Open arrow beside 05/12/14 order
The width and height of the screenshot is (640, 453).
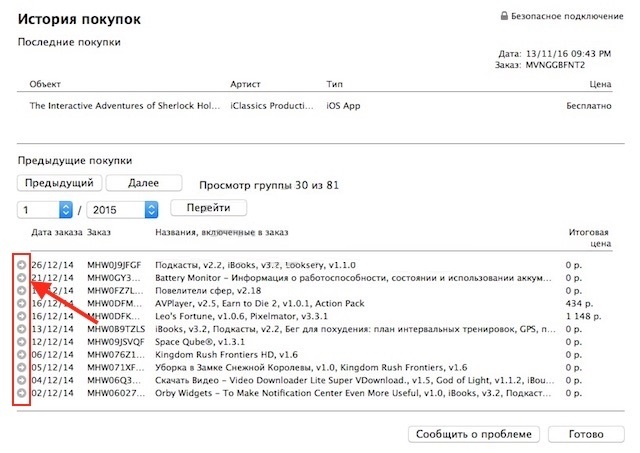[x=21, y=369]
